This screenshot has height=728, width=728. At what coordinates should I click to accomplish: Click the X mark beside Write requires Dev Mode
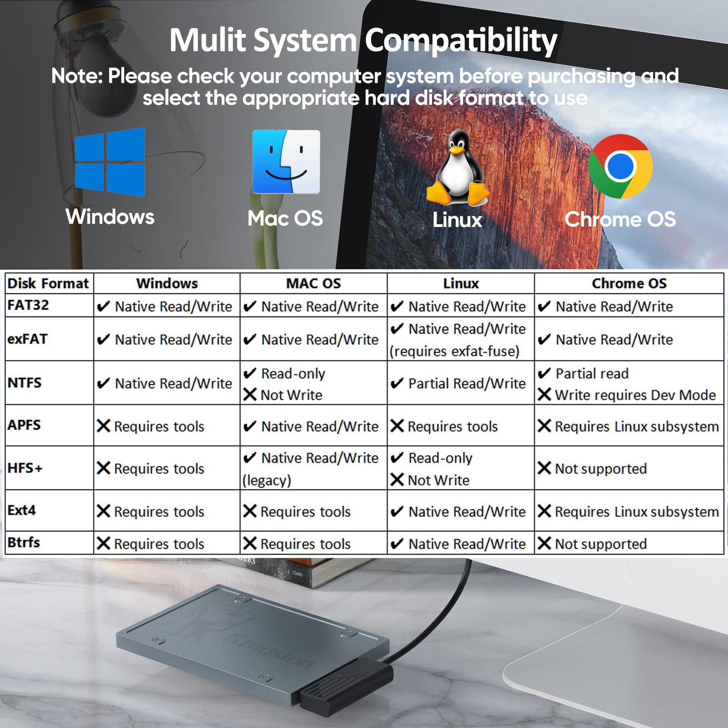(x=544, y=394)
